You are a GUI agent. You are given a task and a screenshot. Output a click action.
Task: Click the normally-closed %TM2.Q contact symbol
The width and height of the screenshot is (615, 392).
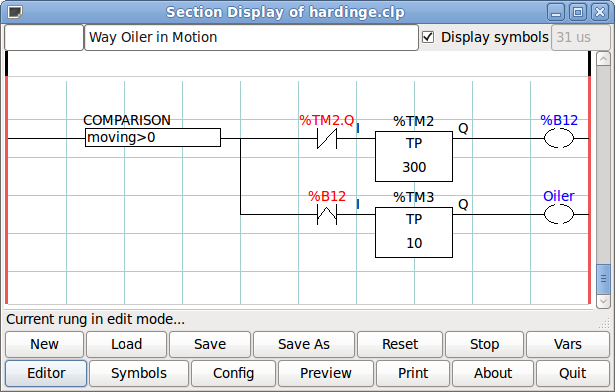pos(327,139)
